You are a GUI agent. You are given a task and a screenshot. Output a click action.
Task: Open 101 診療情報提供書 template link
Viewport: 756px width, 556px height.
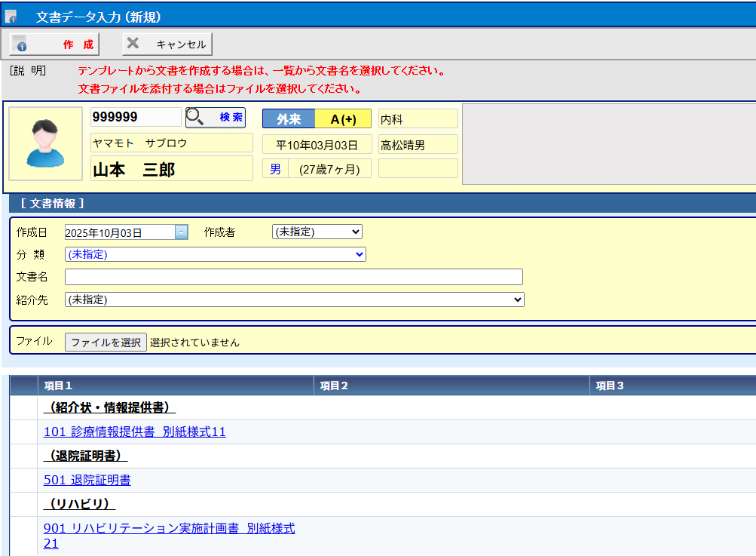pyautogui.click(x=134, y=432)
